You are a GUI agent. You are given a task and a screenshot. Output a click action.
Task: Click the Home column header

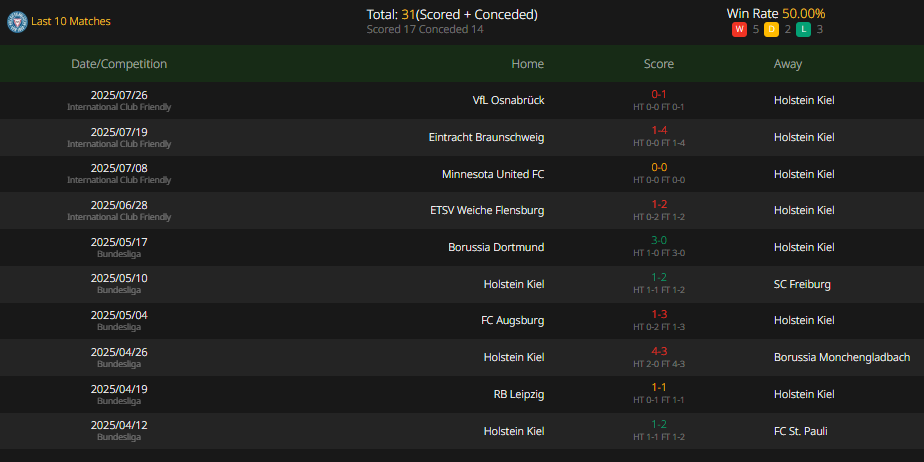coord(527,64)
